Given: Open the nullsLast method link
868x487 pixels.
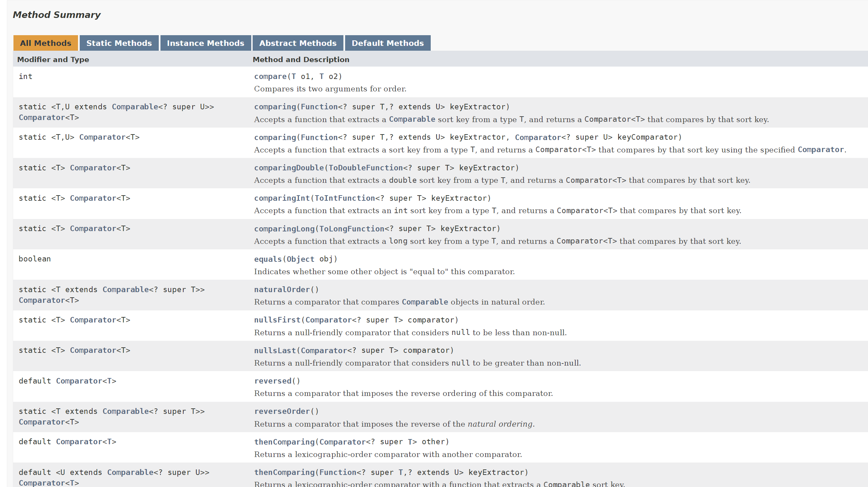Looking at the screenshot, I should 275,350.
